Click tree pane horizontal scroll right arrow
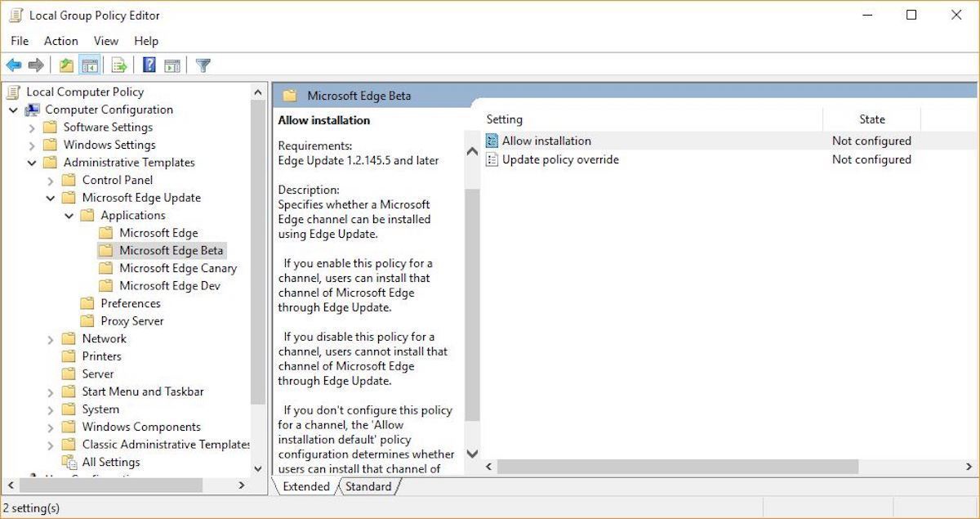 tap(241, 485)
